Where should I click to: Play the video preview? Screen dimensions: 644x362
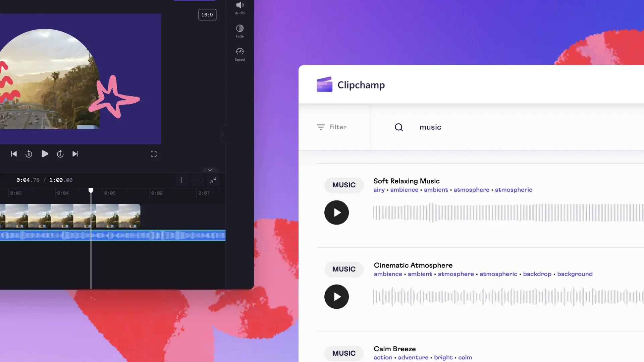coord(45,154)
